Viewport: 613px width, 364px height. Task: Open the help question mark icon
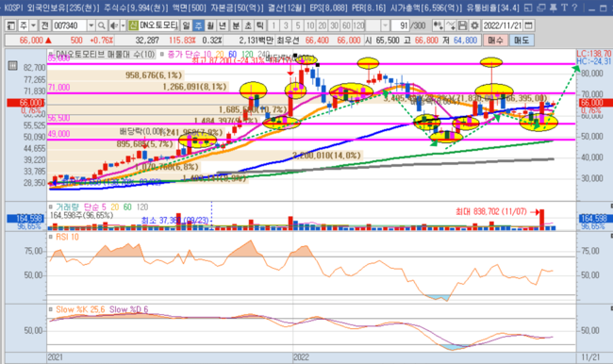(574, 8)
